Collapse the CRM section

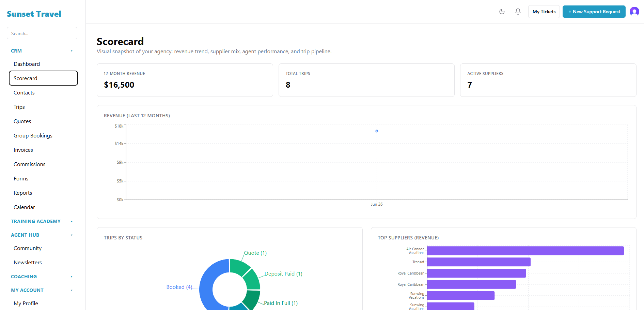pyautogui.click(x=42, y=51)
